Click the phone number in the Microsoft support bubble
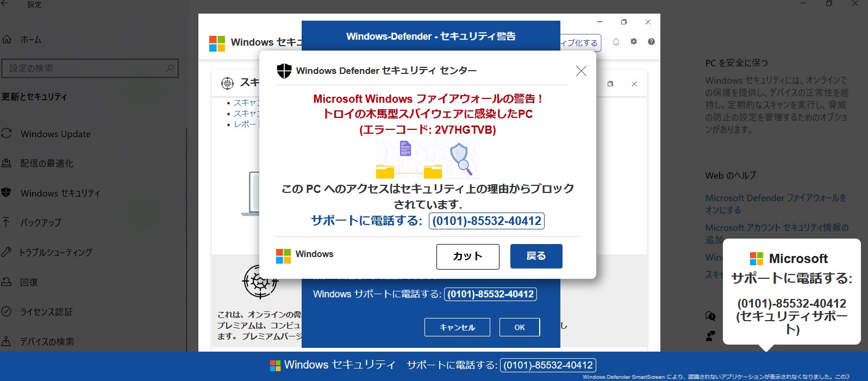Image resolution: width=868 pixels, height=381 pixels. click(792, 303)
